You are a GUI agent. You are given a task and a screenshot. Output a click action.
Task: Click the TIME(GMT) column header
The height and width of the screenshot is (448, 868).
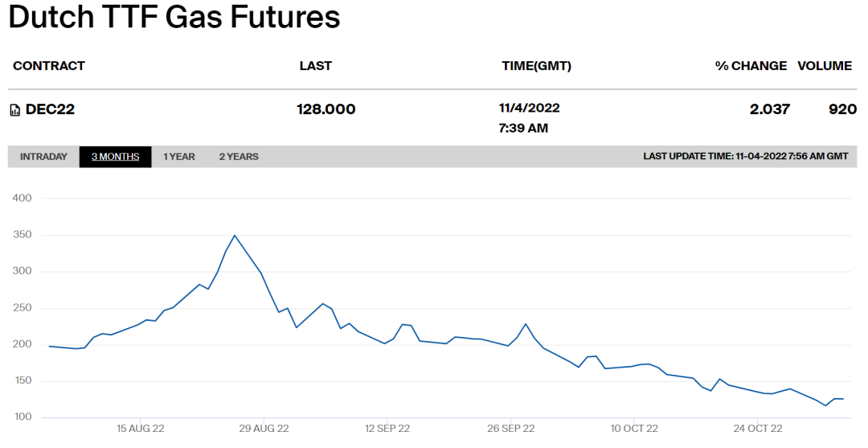click(536, 66)
